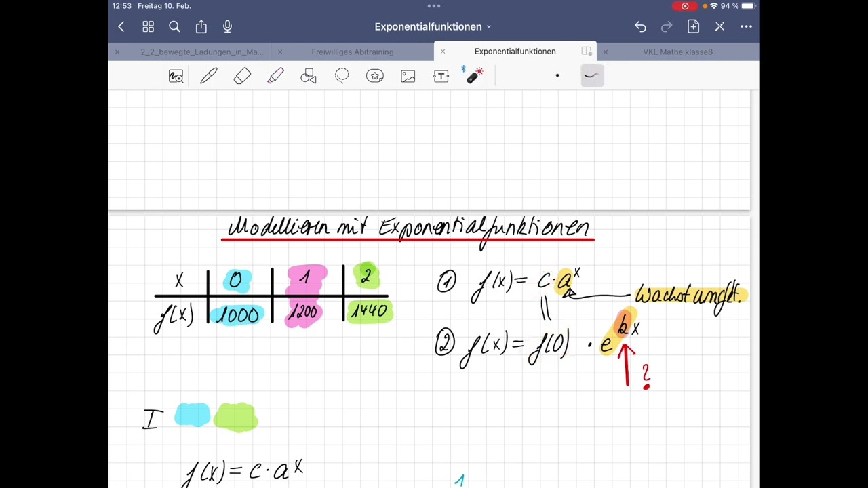Close the Exponentialfunktionen tab
This screenshot has width=868, height=488.
coord(442,52)
